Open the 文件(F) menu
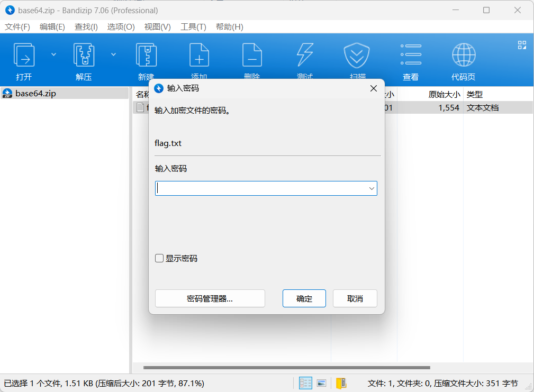The height and width of the screenshot is (392, 534). coord(17,27)
